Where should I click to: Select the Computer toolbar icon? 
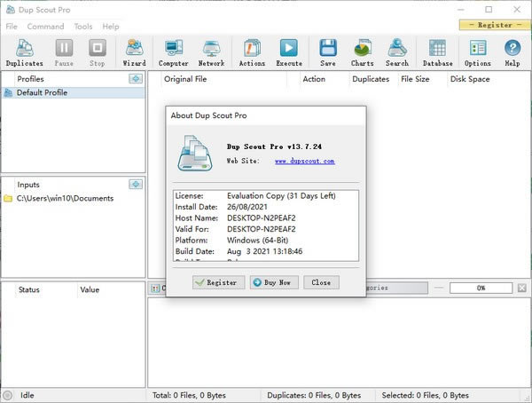pos(174,52)
